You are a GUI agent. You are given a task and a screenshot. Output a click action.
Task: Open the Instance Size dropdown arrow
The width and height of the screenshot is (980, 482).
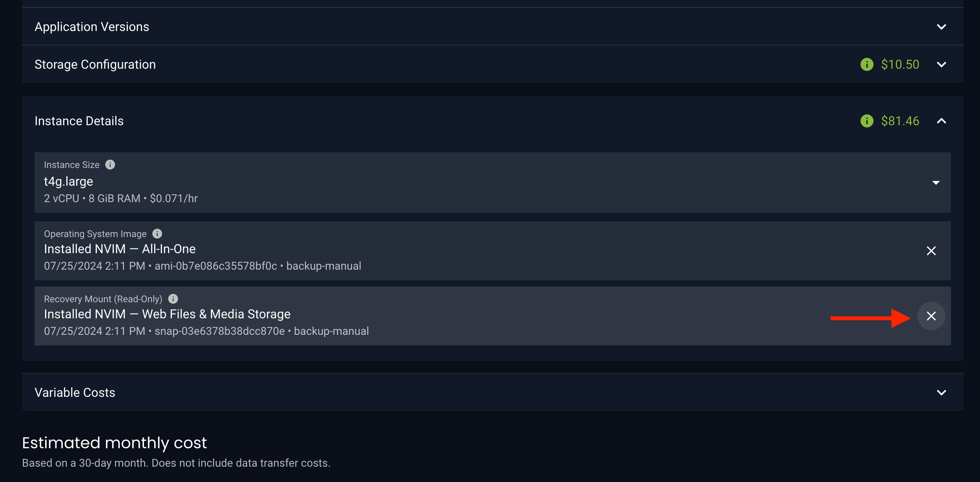click(936, 183)
